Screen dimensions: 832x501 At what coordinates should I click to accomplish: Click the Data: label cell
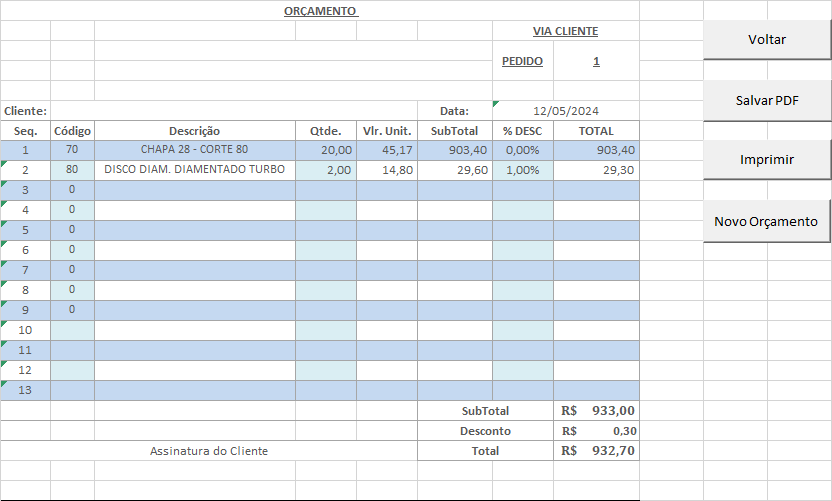tap(455, 111)
